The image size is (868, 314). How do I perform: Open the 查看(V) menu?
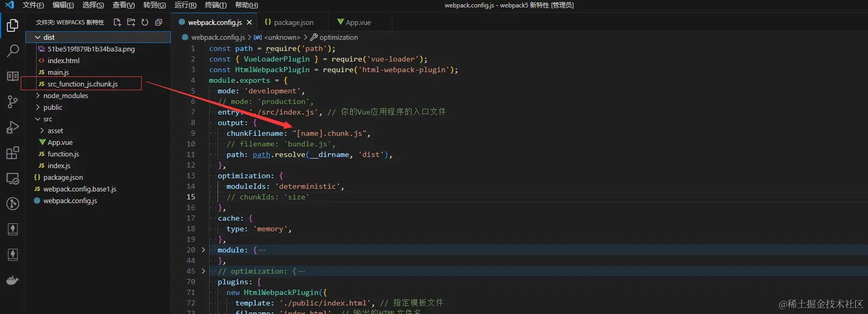tap(124, 5)
